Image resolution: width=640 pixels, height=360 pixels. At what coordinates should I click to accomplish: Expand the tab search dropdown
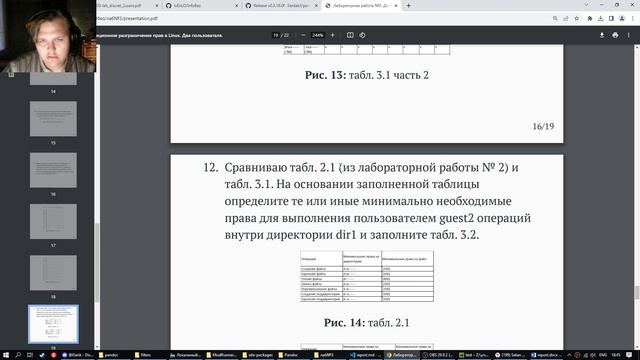click(x=586, y=5)
